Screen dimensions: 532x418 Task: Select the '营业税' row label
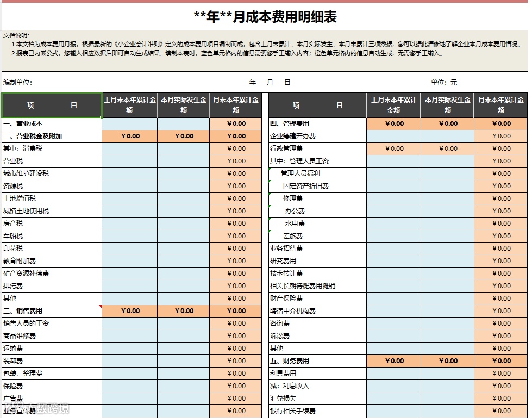pos(52,161)
